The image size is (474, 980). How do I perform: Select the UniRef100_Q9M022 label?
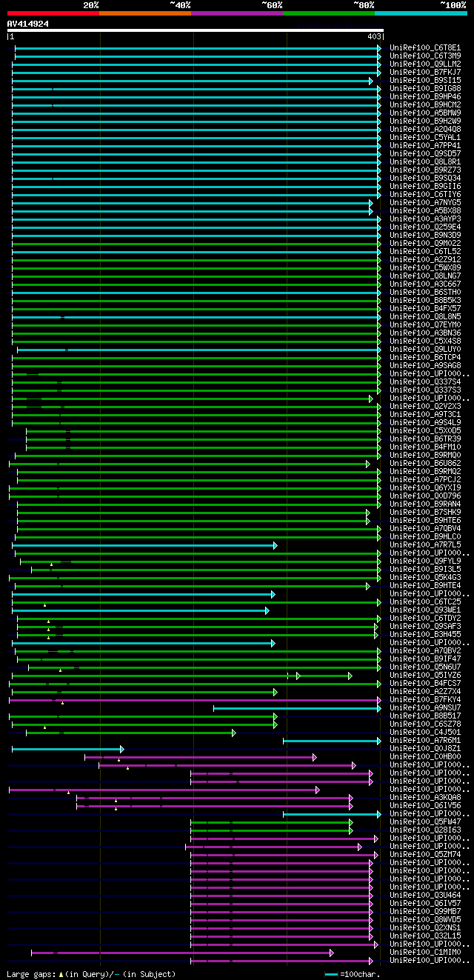pyautogui.click(x=425, y=244)
